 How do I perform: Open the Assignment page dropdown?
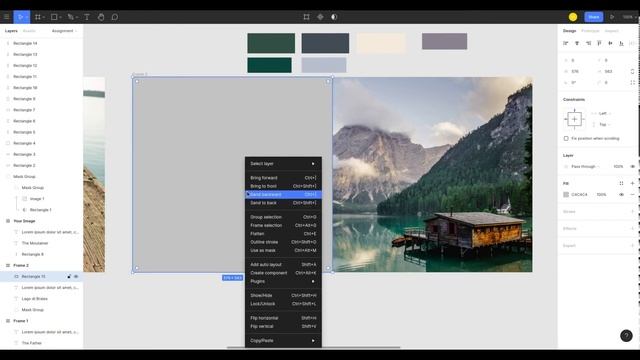pyautogui.click(x=64, y=31)
